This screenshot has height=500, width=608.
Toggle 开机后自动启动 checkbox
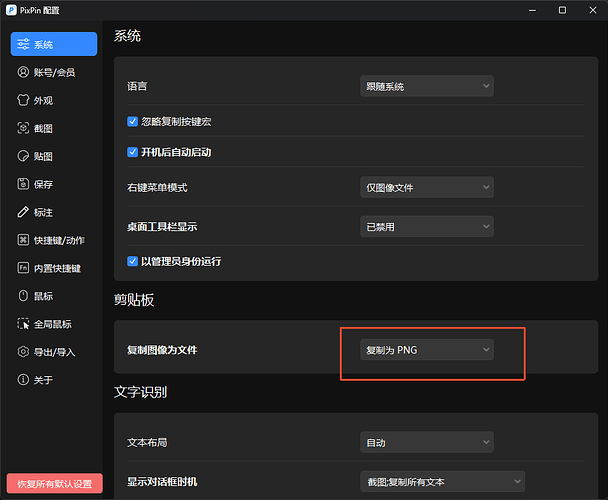(133, 152)
